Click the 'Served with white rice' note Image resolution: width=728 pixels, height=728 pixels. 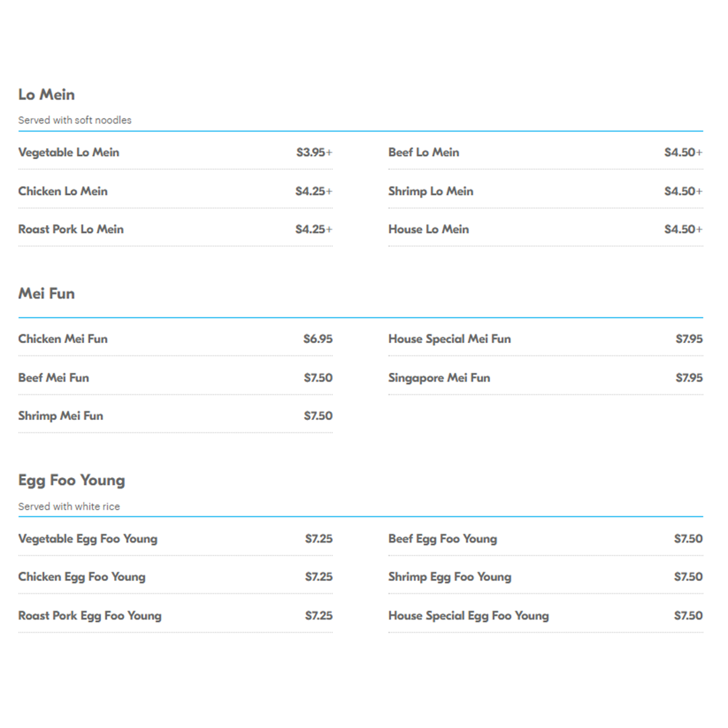[x=69, y=506]
